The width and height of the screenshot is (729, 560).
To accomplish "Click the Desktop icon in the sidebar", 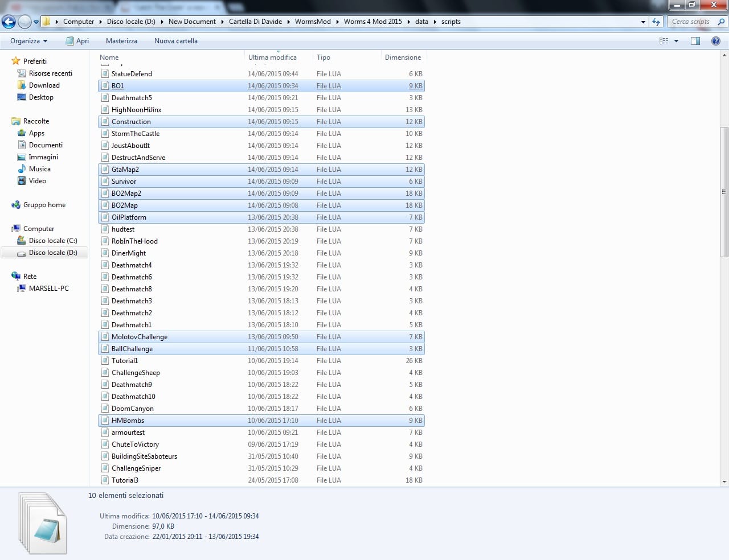I will coord(22,97).
